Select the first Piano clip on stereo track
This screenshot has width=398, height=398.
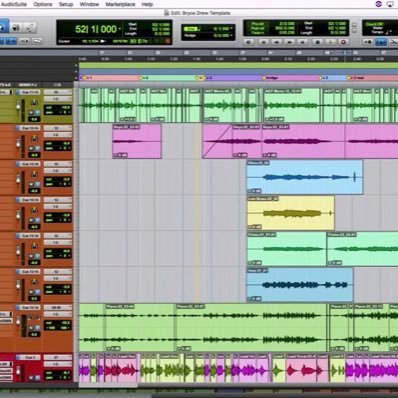pyautogui.click(x=141, y=327)
